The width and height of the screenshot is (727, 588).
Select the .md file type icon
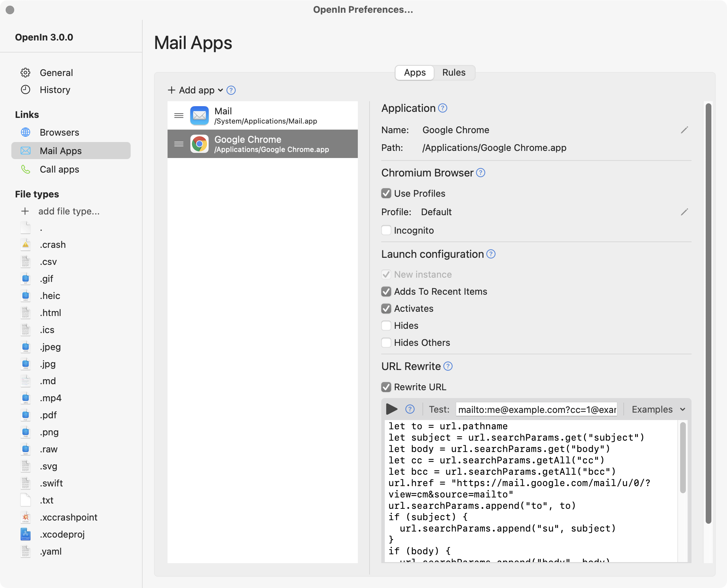[25, 381]
